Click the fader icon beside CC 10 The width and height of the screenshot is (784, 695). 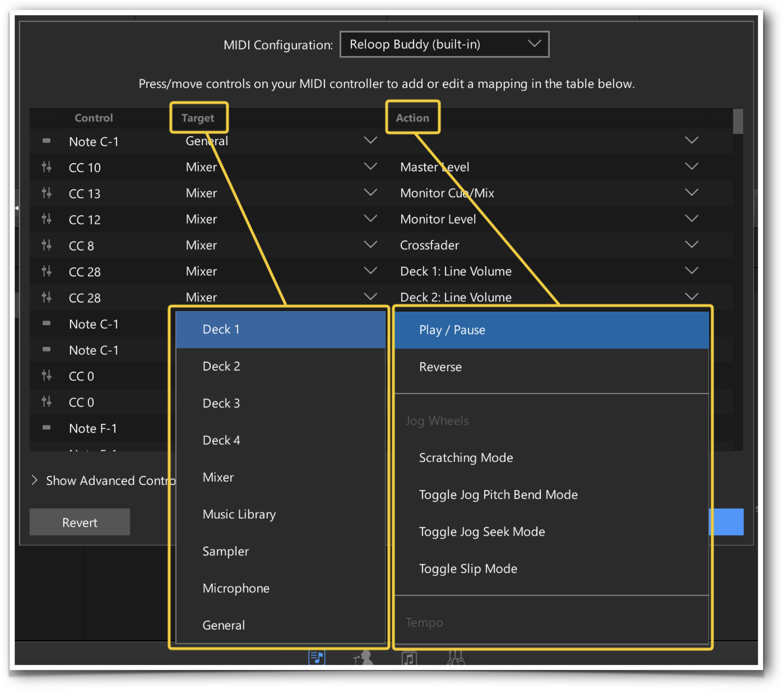click(46, 167)
